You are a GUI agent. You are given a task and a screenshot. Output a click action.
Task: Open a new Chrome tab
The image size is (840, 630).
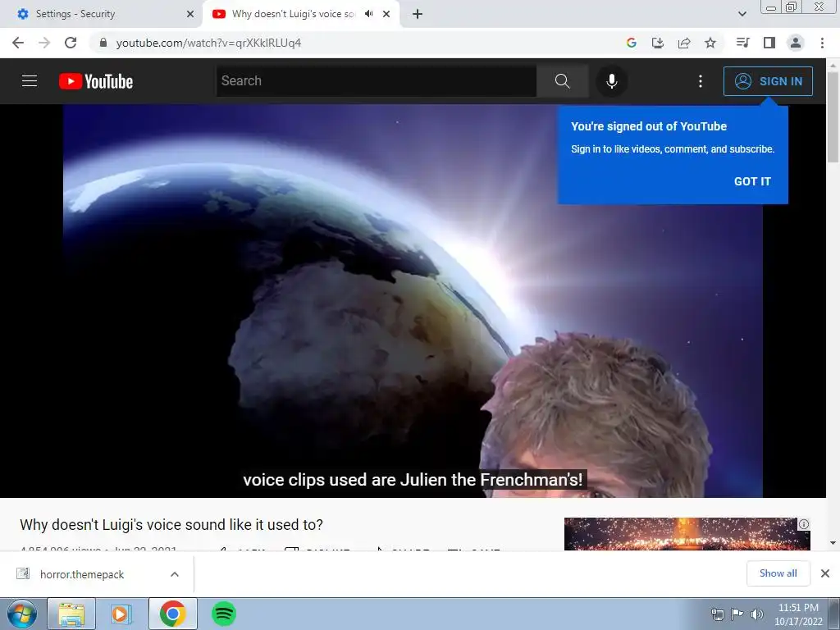click(x=418, y=14)
